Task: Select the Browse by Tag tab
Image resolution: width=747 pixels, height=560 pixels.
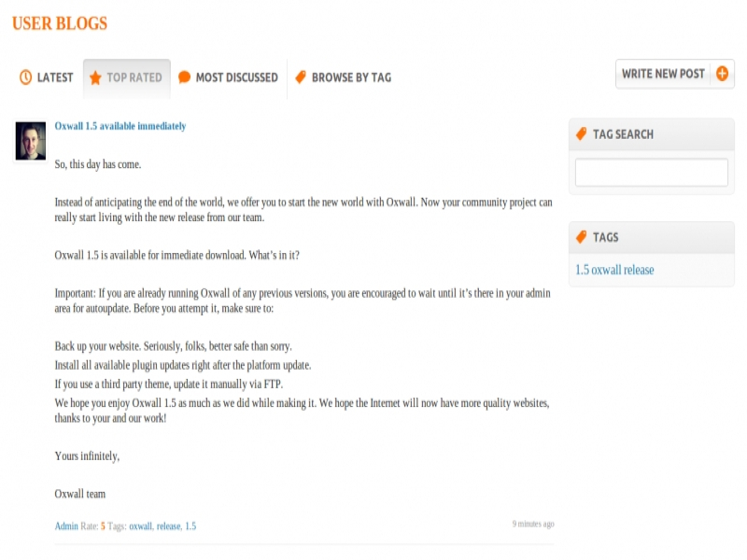Action: pos(351,77)
